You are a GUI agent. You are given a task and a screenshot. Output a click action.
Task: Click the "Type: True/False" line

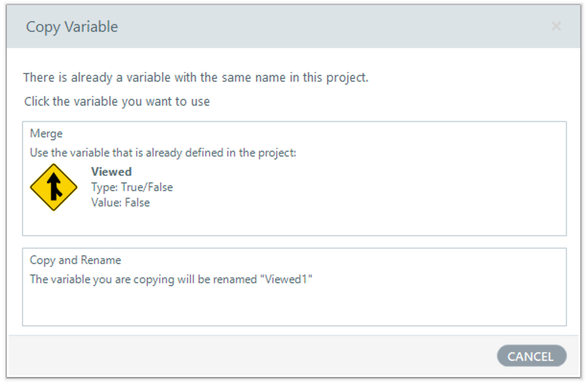click(x=132, y=187)
